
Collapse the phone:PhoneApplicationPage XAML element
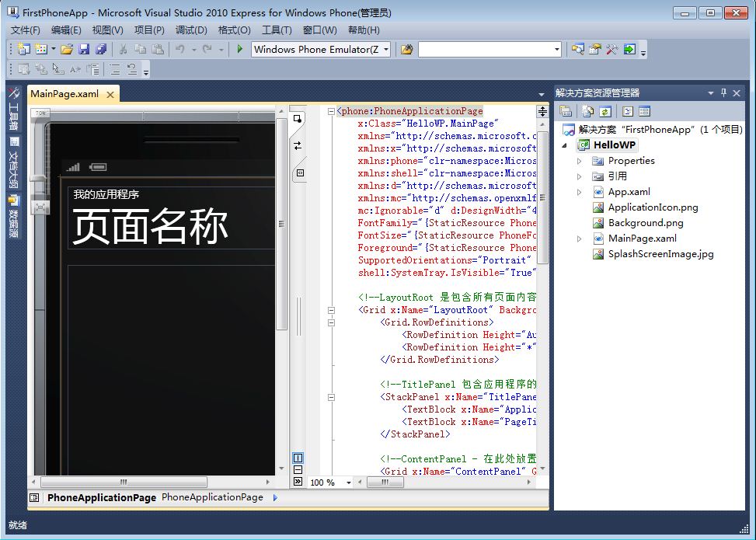331,111
